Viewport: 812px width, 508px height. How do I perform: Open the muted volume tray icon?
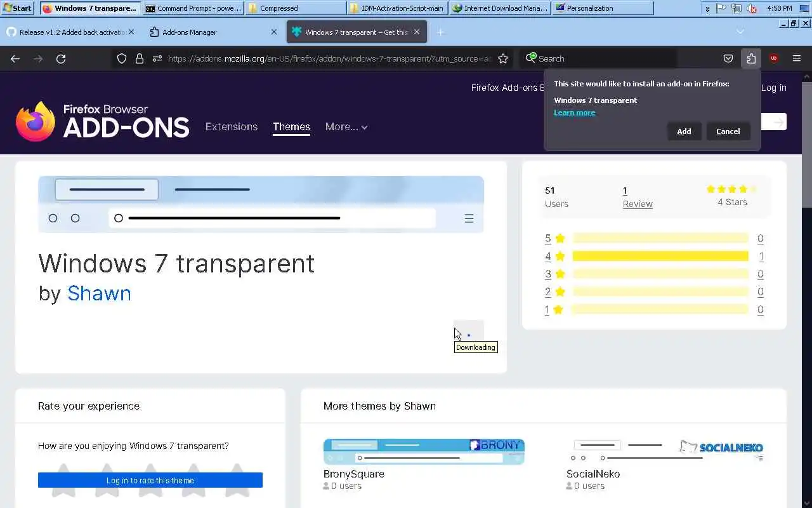[752, 8]
